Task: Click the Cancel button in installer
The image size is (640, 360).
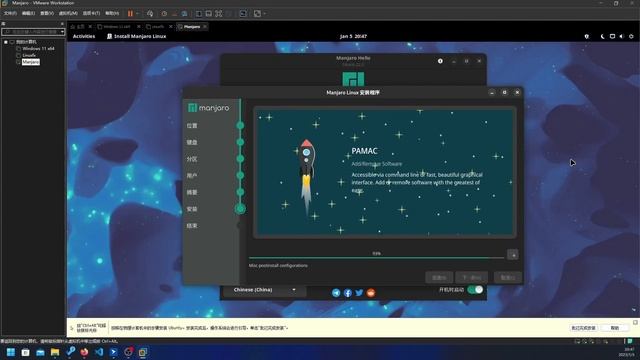Action: 507,278
